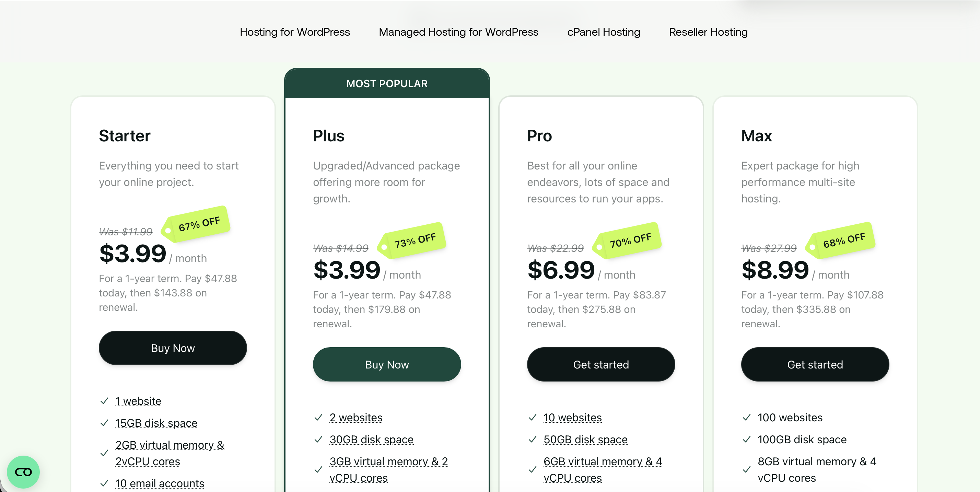The image size is (980, 492).
Task: Click the MOST POPULAR banner
Action: click(387, 84)
